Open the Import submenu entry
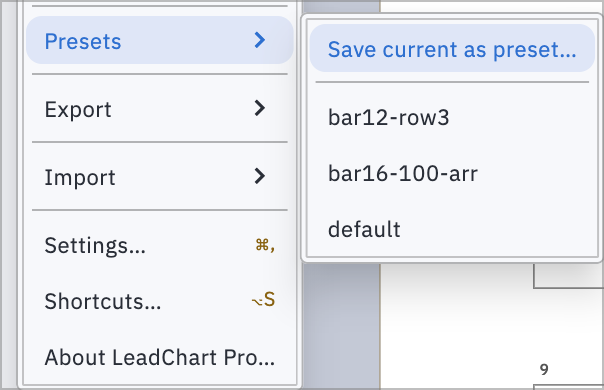604x390 pixels. pos(159,177)
